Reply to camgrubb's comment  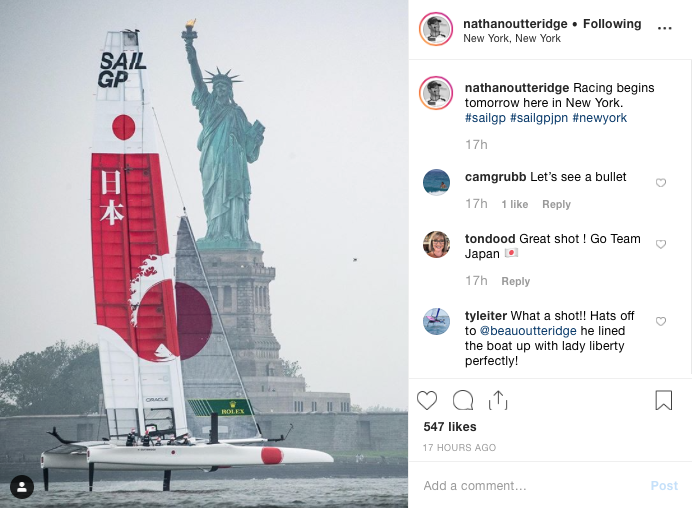pos(556,204)
